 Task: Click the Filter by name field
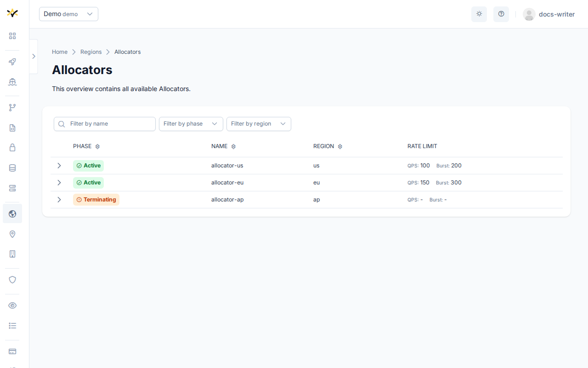(105, 124)
